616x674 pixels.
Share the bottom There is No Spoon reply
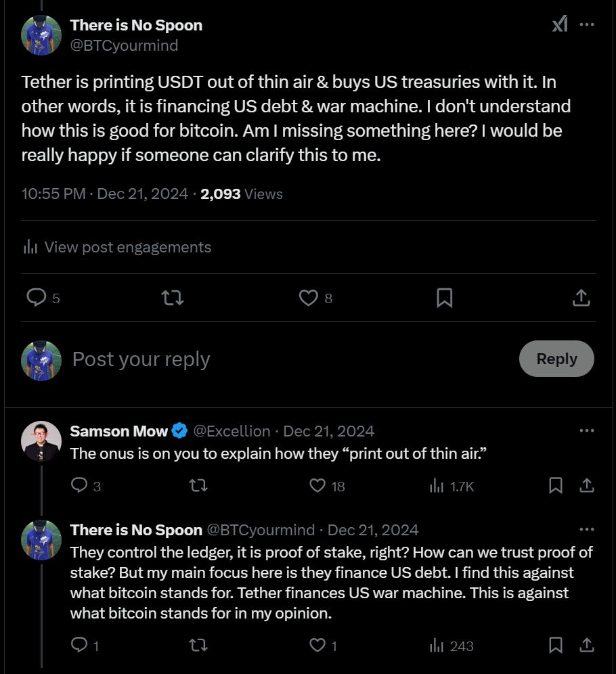587,646
